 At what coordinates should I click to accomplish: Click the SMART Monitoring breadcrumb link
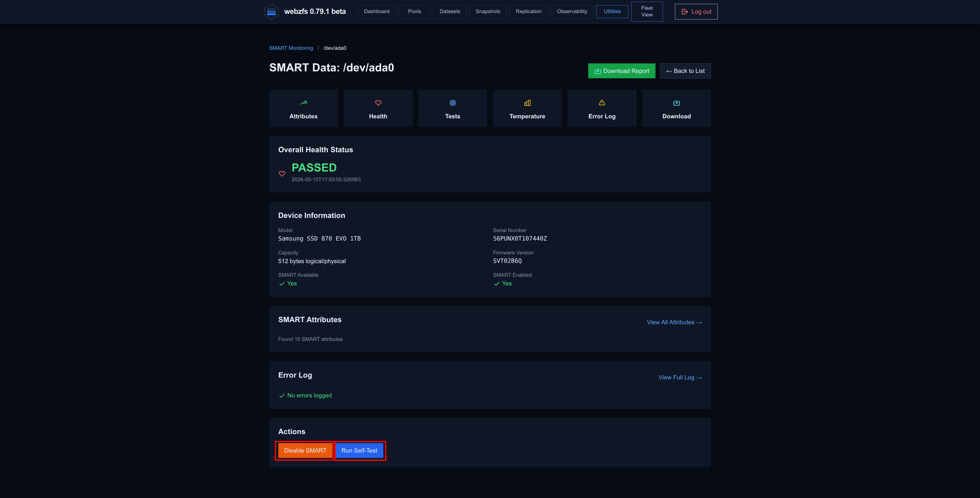click(x=291, y=48)
